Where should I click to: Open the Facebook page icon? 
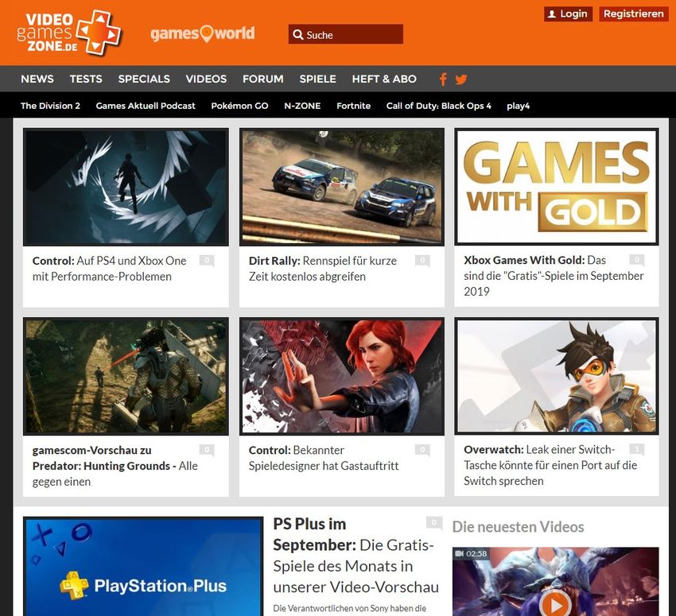[443, 79]
